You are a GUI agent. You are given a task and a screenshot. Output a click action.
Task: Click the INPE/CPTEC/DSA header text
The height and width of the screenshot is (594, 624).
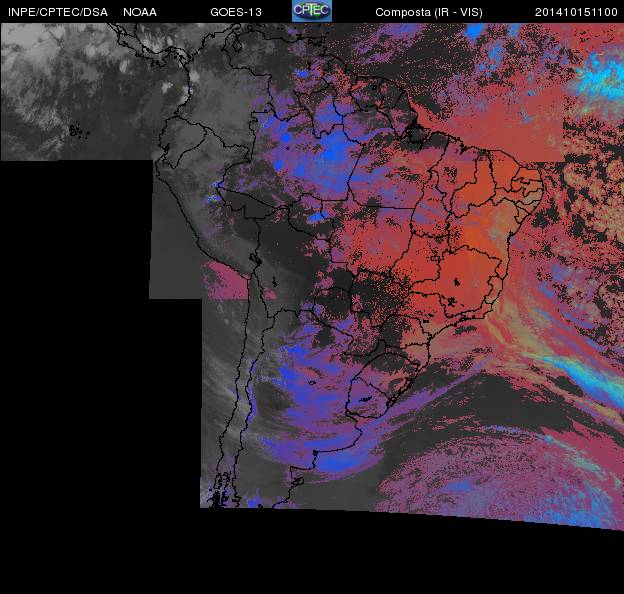pyautogui.click(x=58, y=12)
